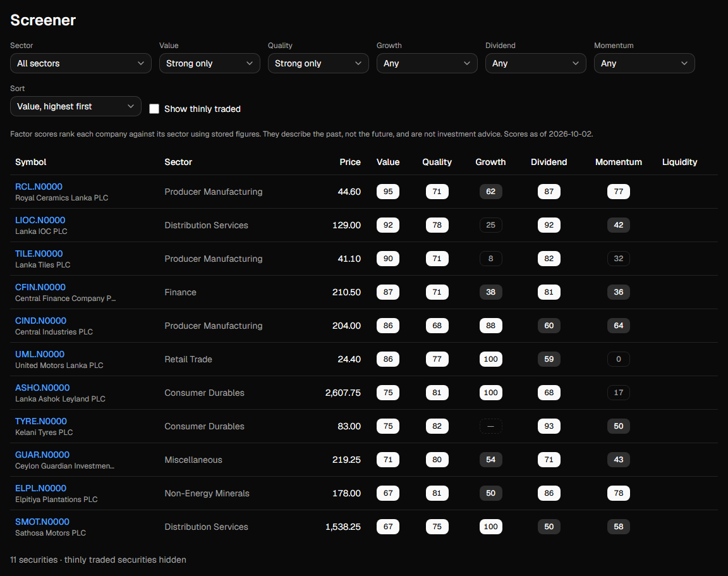Click the Value column header
Viewport: 728px width, 576px height.
[388, 162]
